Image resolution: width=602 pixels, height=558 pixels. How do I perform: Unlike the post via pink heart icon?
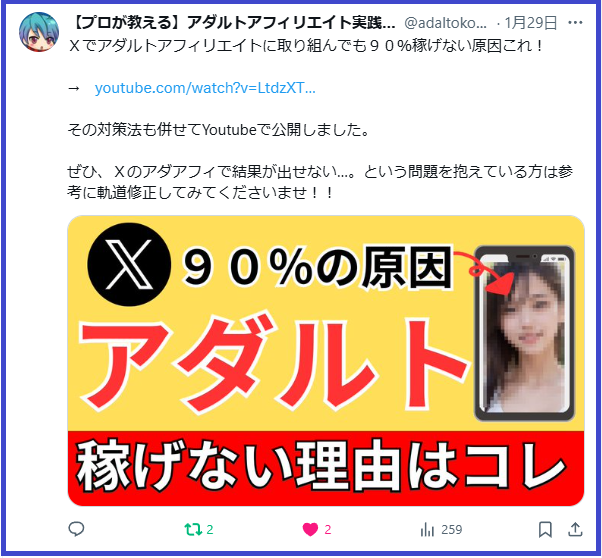pos(310,529)
